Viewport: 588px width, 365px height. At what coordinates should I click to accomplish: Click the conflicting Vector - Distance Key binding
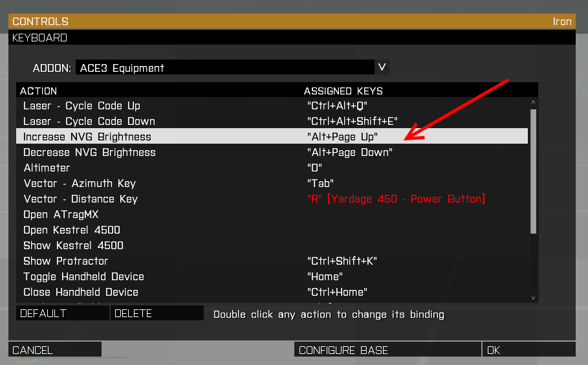(x=396, y=199)
